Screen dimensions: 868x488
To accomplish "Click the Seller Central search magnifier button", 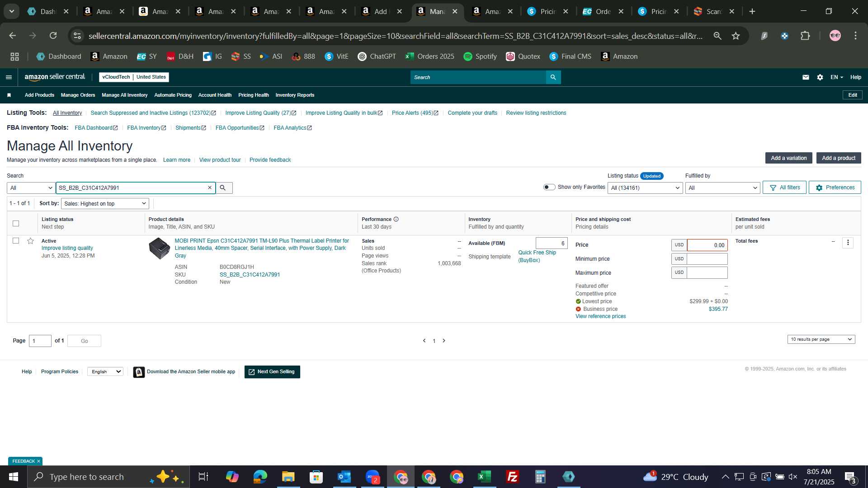I will (553, 77).
